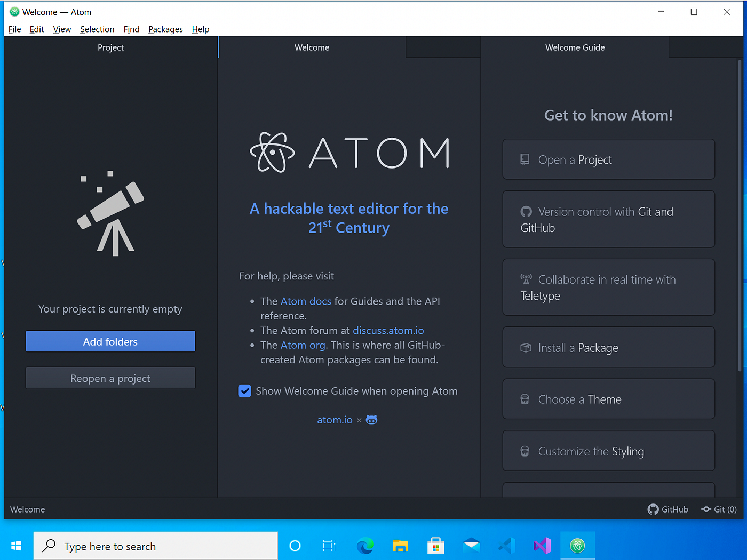Switch to the Welcome Guide tab
Screen dimensions: 747x560
[575, 47]
